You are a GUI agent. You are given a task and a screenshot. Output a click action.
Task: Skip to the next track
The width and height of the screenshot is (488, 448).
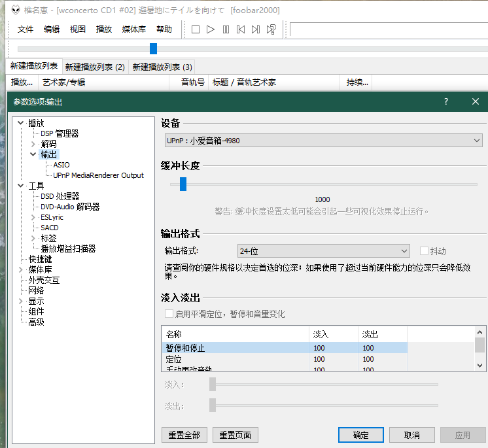(x=256, y=29)
